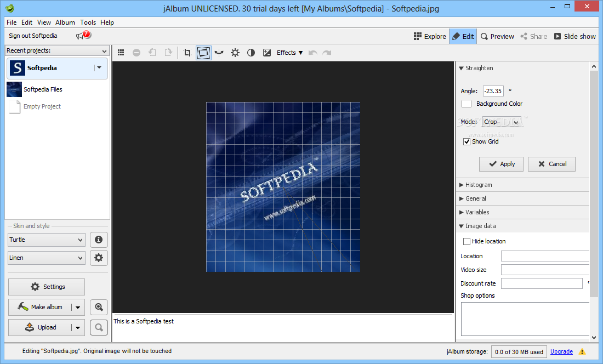Open the Upgrade storage link

coord(561,351)
